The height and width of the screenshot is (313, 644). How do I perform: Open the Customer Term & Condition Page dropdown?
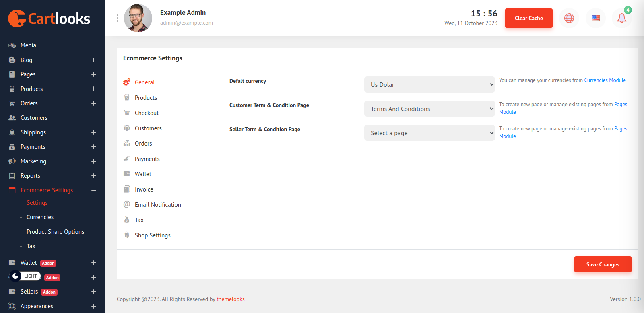[x=429, y=109]
